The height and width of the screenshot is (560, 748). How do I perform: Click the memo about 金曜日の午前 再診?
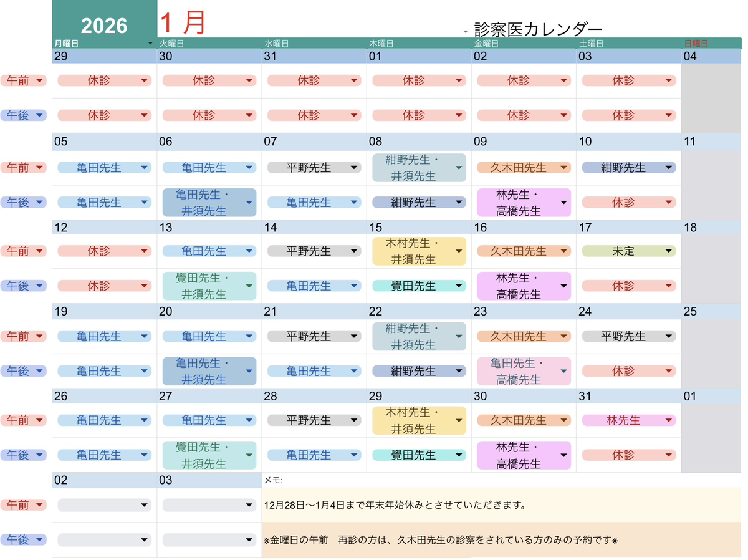click(x=440, y=540)
